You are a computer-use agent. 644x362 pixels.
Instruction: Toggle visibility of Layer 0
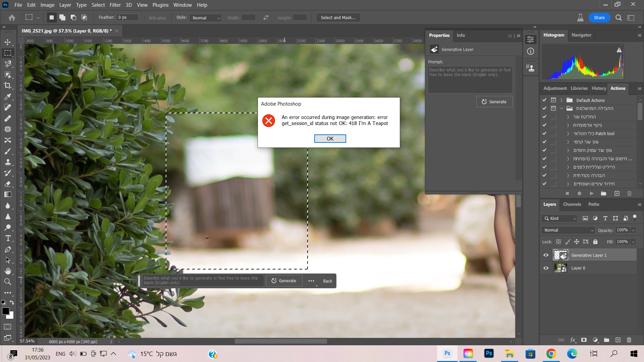(546, 268)
